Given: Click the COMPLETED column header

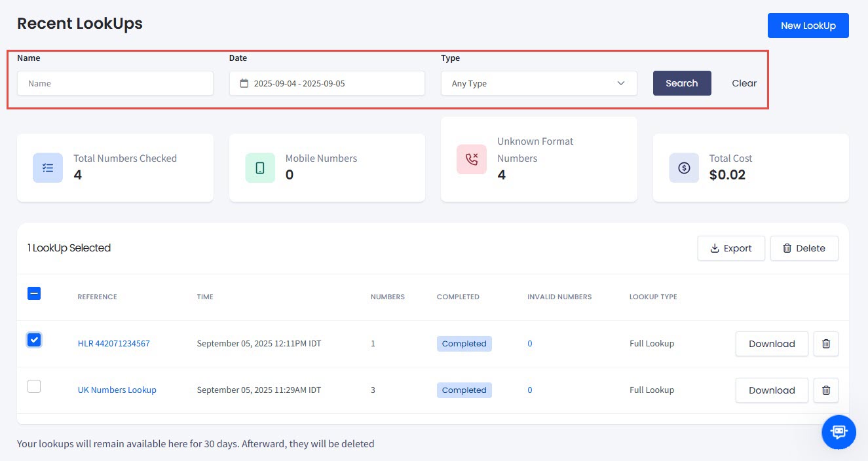Looking at the screenshot, I should [458, 297].
